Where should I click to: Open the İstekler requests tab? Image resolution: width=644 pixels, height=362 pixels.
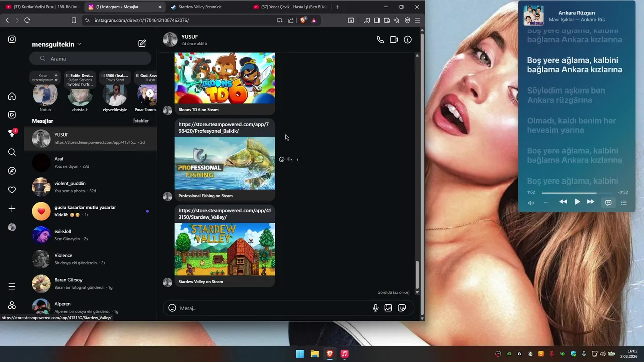click(141, 121)
